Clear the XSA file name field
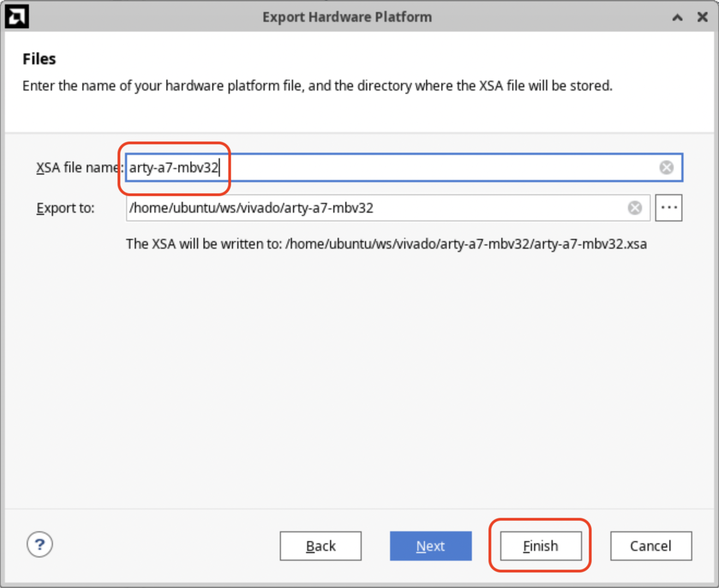The image size is (719, 588). click(666, 167)
